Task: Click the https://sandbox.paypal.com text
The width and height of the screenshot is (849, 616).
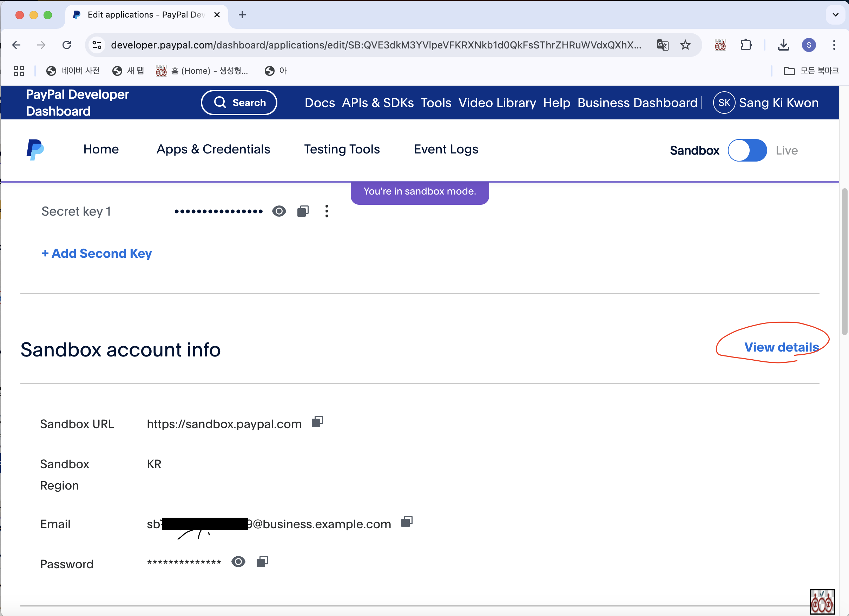Action: 224,424
